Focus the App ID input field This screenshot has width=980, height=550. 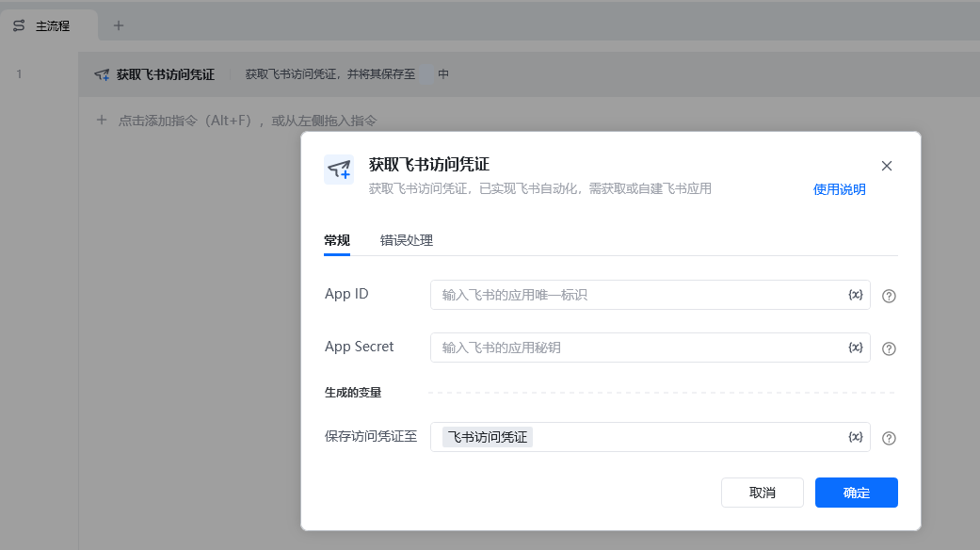point(650,295)
